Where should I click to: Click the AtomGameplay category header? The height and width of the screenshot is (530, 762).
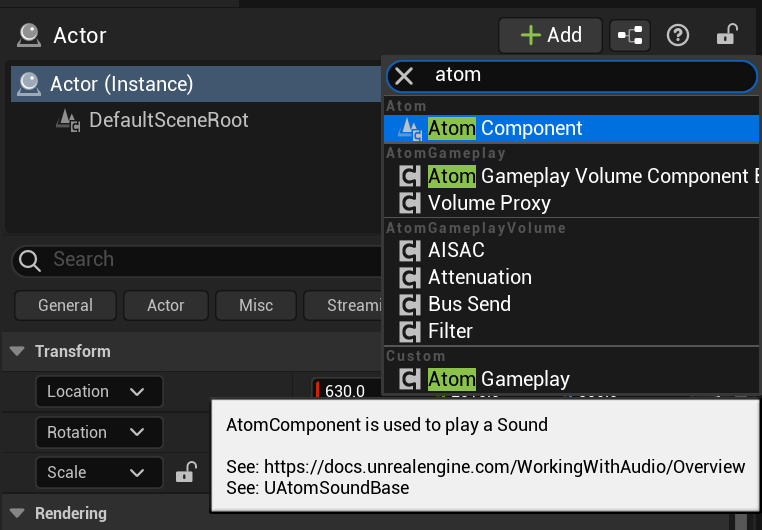pyautogui.click(x=446, y=154)
